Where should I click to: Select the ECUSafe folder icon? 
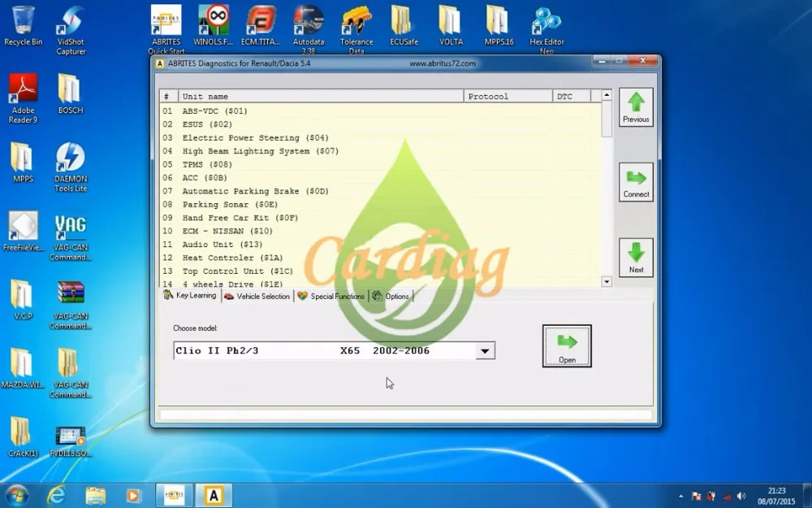(x=404, y=26)
